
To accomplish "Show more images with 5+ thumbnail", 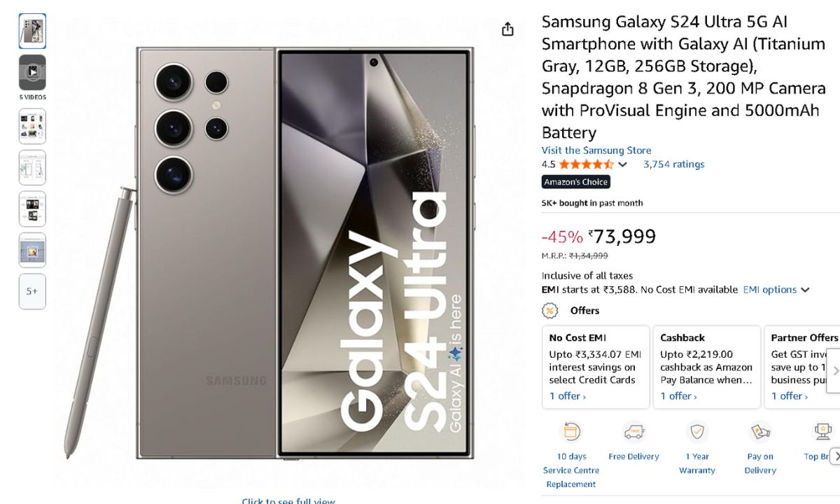I will [x=32, y=291].
